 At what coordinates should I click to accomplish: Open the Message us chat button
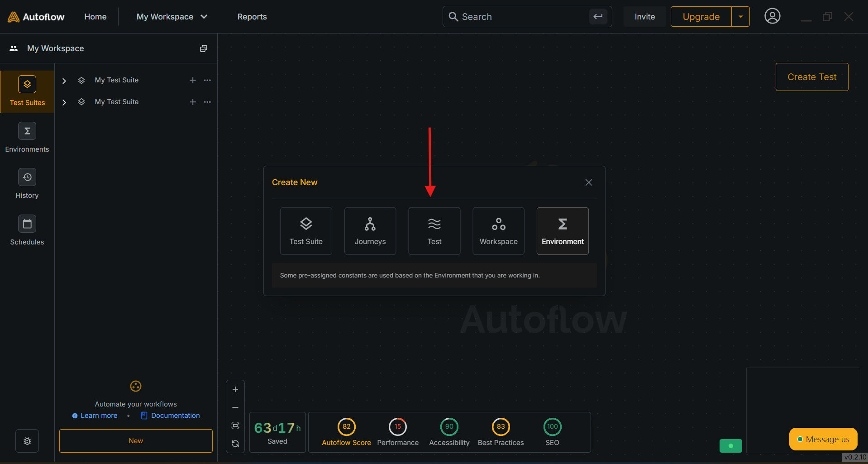point(823,439)
